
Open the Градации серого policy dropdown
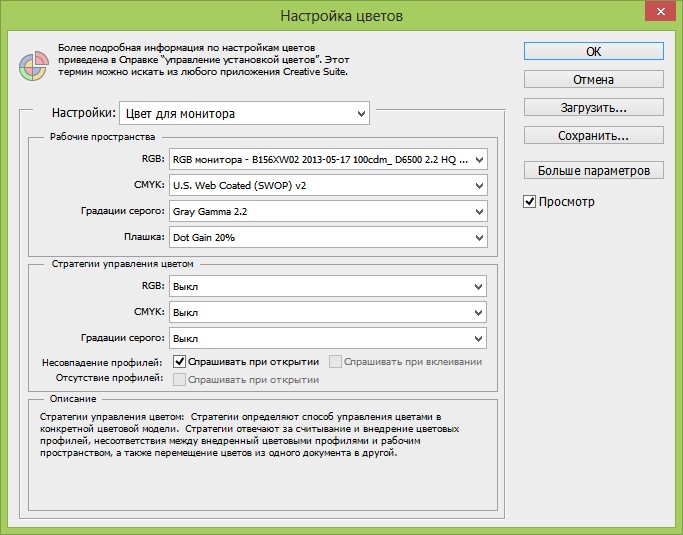click(328, 339)
